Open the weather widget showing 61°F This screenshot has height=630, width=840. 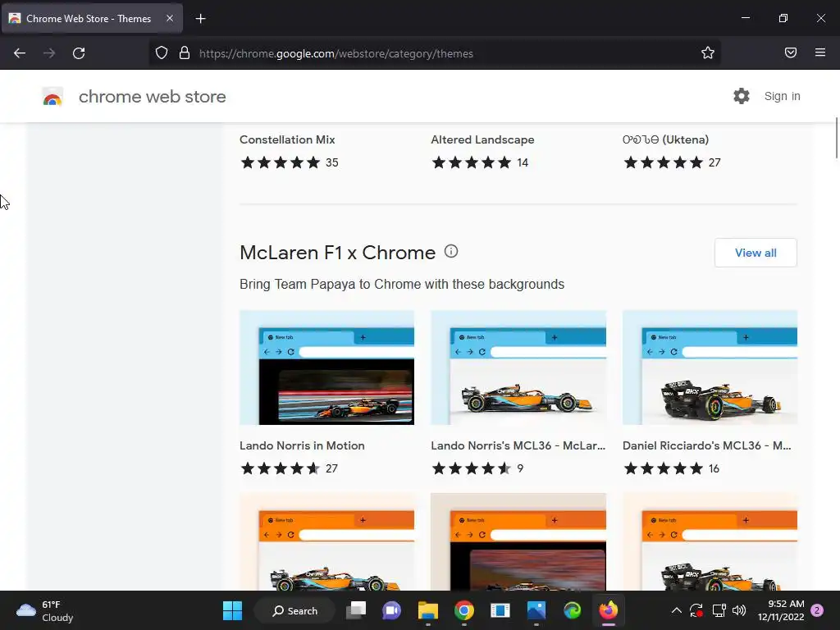click(x=45, y=610)
